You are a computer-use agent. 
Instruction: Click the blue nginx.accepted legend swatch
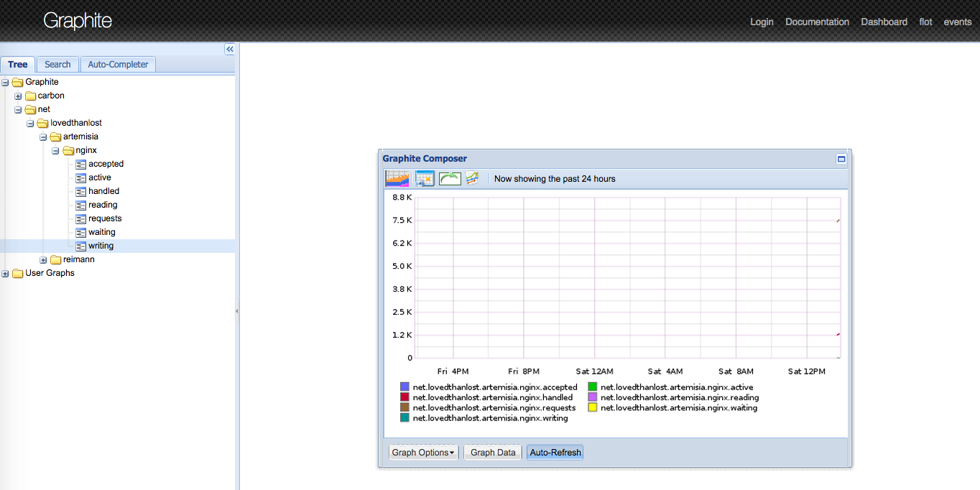(x=405, y=387)
